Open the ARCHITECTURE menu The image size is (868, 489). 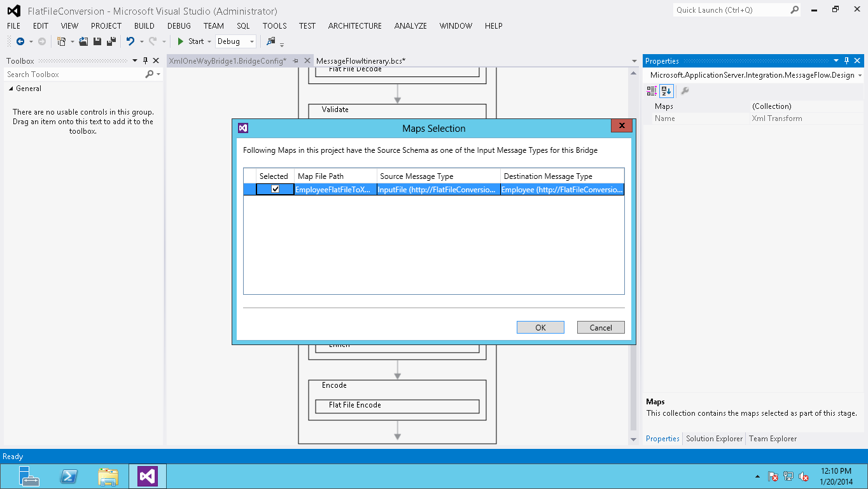354,26
